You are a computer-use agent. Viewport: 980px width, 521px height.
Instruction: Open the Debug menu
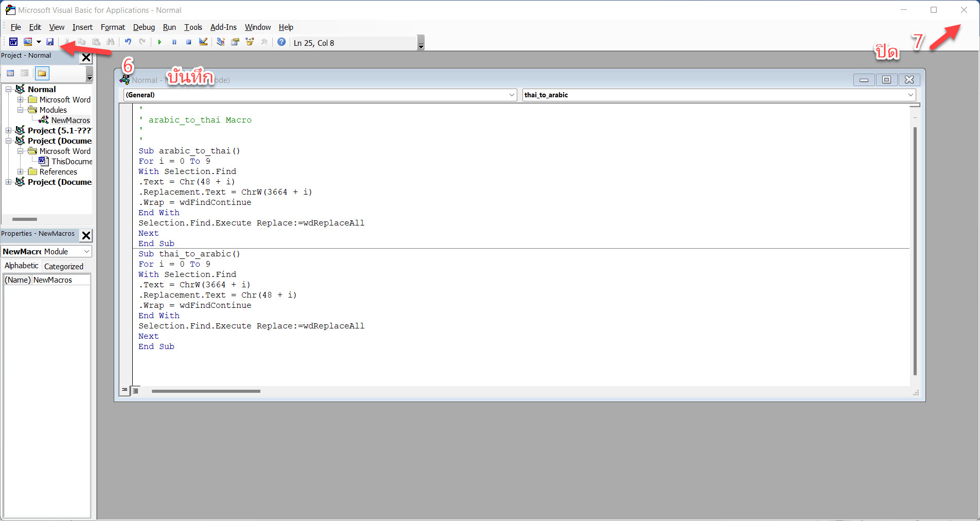click(x=144, y=27)
